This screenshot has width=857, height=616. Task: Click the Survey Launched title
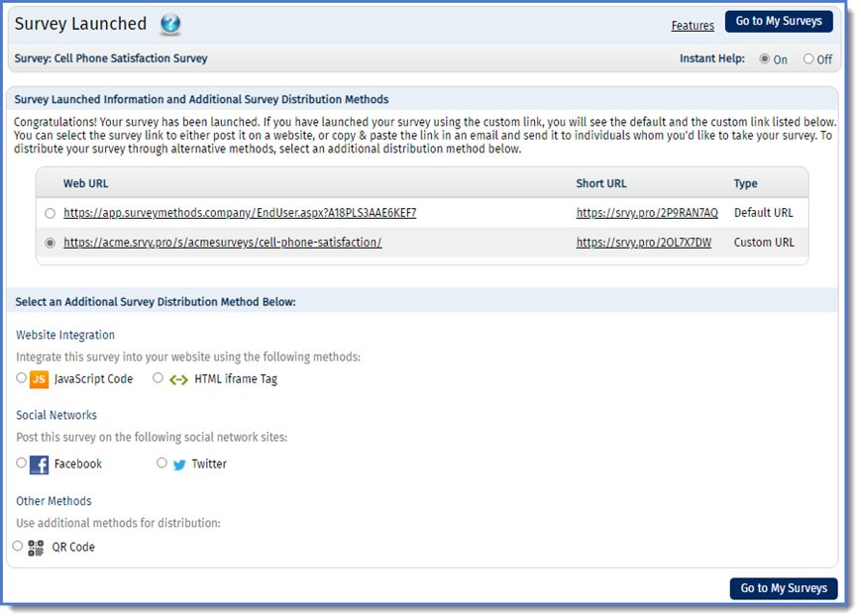pyautogui.click(x=80, y=24)
